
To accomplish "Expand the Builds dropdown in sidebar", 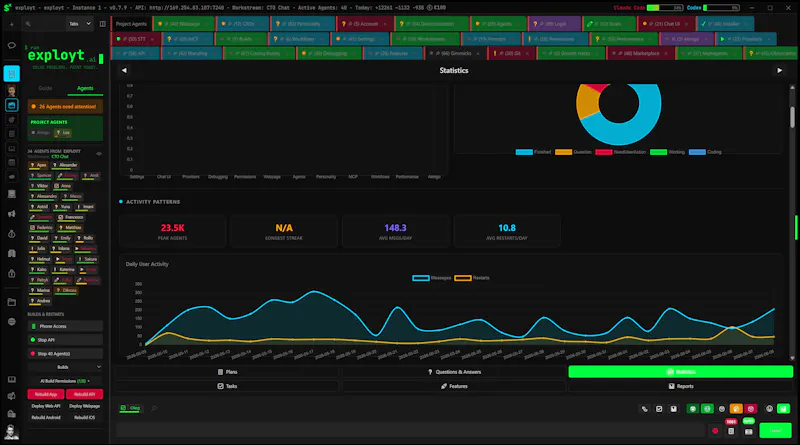I will coord(65,367).
